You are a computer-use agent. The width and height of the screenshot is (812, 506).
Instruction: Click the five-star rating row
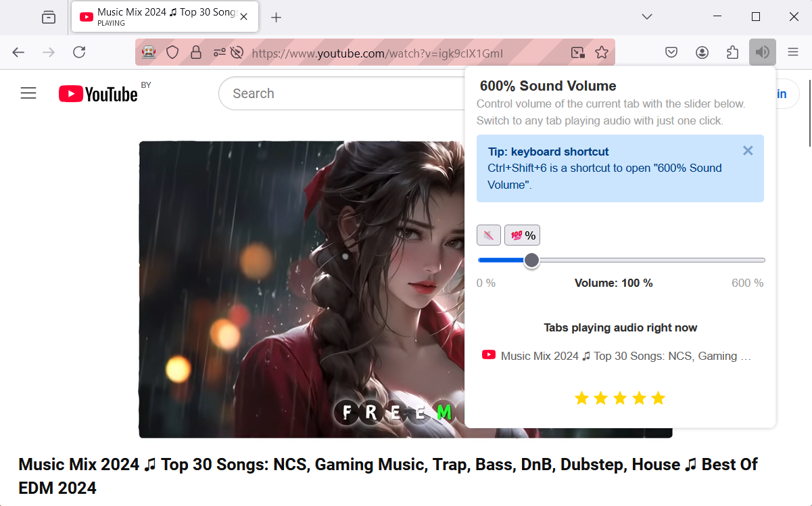(620, 398)
